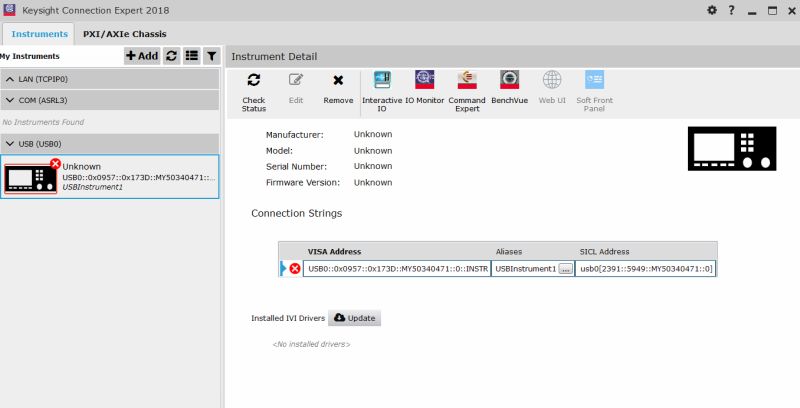The image size is (800, 408).
Task: Click the No Instruments Found text
Action: click(x=43, y=122)
